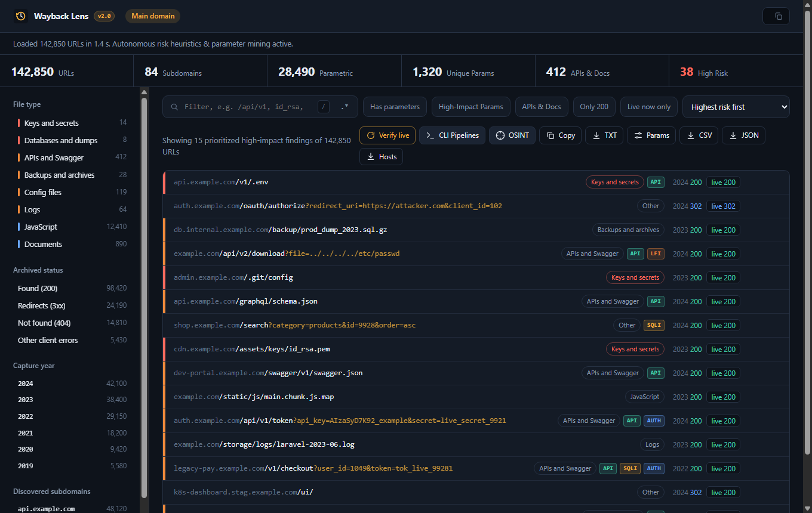Click the Wayback Lens clock logo
Image resolution: width=812 pixels, height=513 pixels.
21,16
